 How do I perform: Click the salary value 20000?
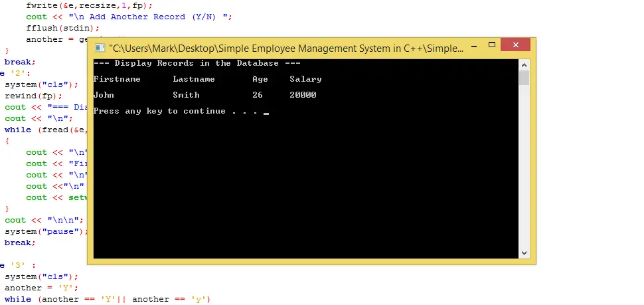303,95
